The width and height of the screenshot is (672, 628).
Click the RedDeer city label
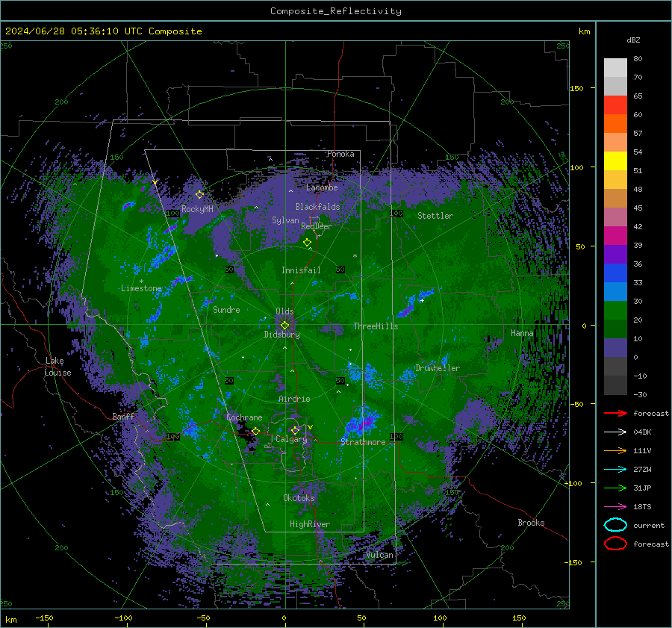[317, 226]
